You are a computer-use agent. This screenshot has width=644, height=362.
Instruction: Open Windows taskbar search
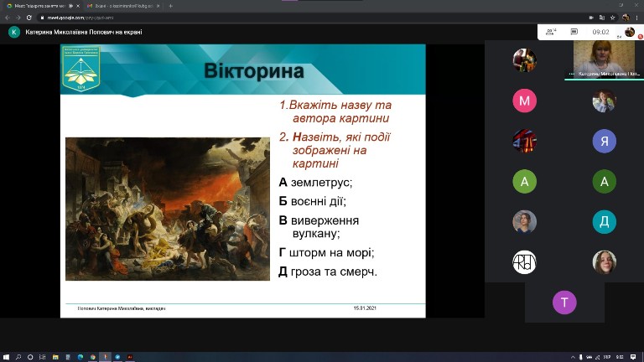[18, 357]
